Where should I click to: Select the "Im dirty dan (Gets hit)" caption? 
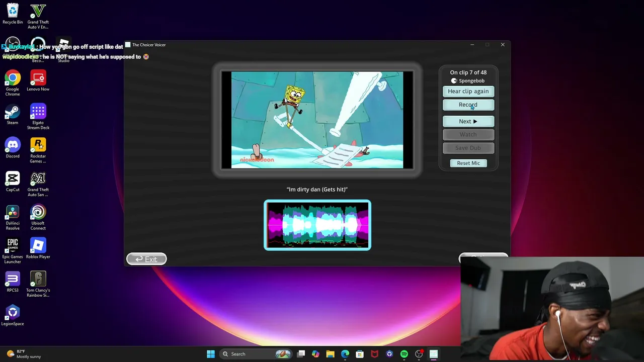click(317, 190)
